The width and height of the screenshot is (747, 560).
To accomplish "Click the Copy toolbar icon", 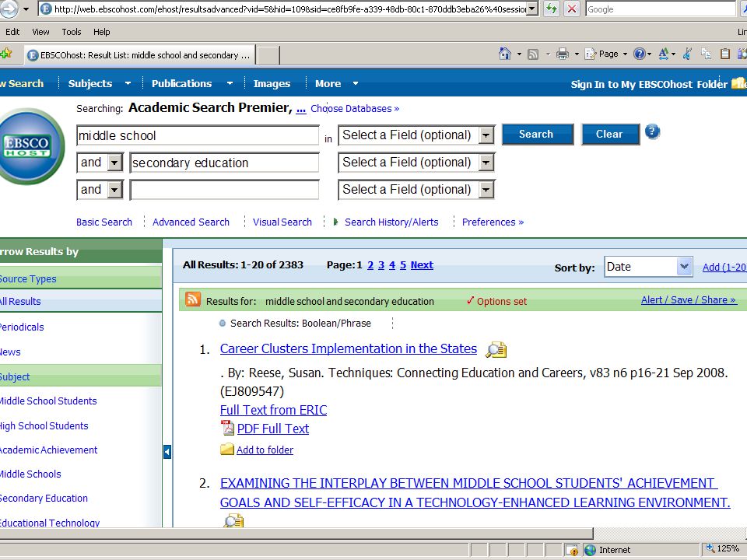I will pos(706,54).
